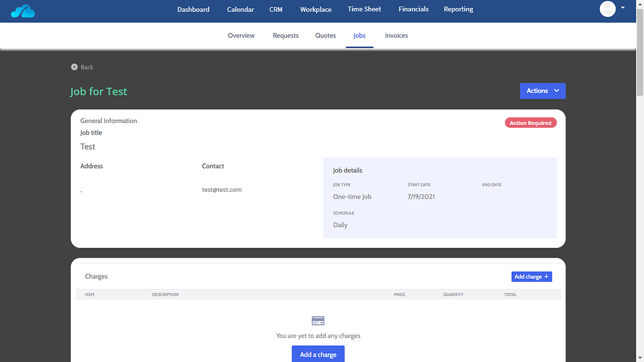Click the General Information label

(x=109, y=121)
